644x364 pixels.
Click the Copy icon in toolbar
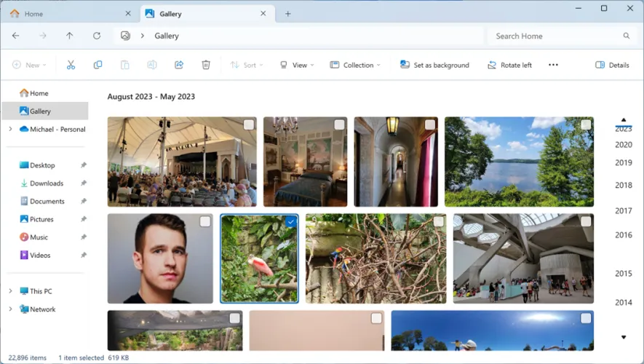[98, 65]
